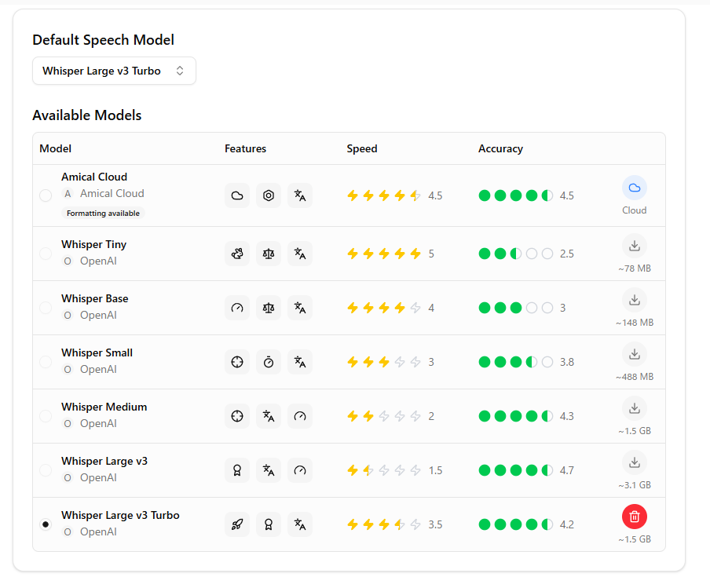Open the Default Speech Model dropdown
Viewport: 710px width, 588px height.
[114, 71]
